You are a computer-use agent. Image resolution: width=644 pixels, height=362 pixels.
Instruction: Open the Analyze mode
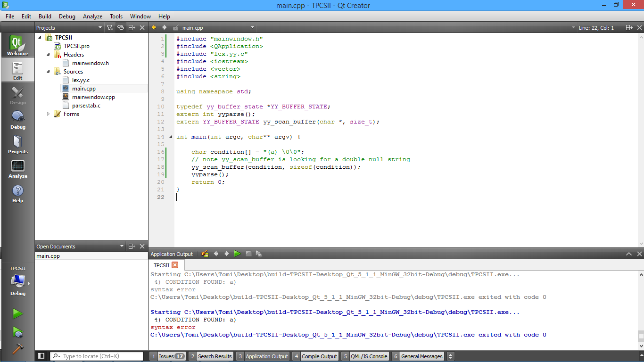(x=17, y=168)
